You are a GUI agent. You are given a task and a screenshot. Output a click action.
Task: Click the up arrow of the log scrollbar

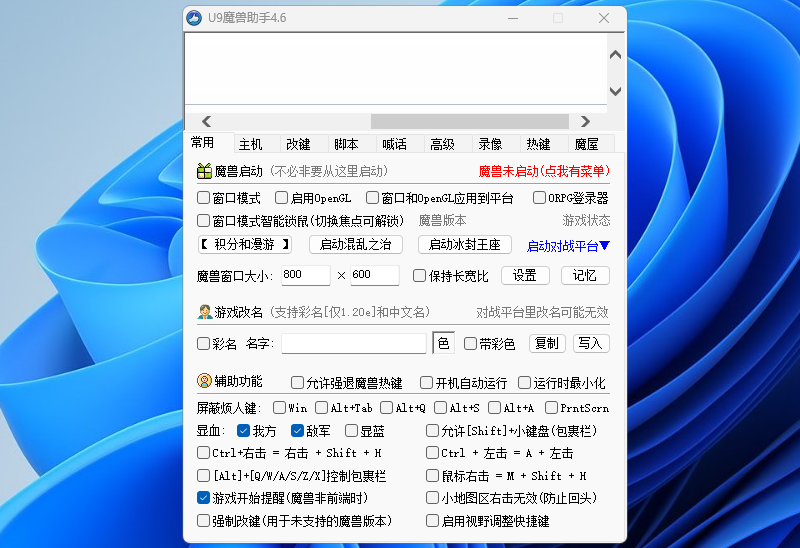click(x=615, y=54)
